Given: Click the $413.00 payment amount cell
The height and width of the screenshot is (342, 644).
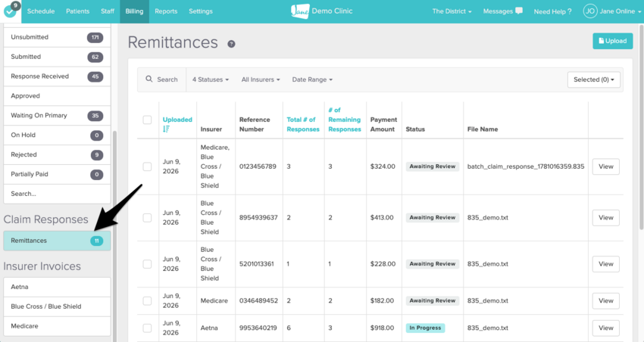Looking at the screenshot, I should (382, 218).
